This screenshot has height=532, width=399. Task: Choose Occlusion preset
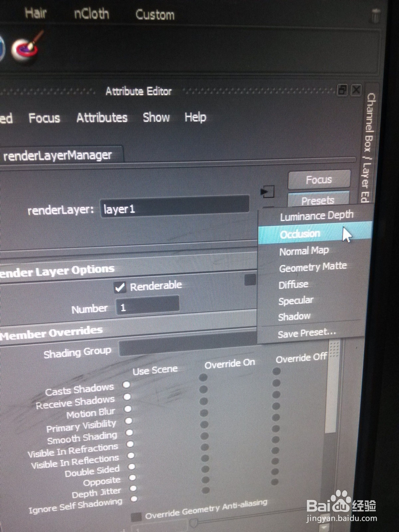[315, 233]
